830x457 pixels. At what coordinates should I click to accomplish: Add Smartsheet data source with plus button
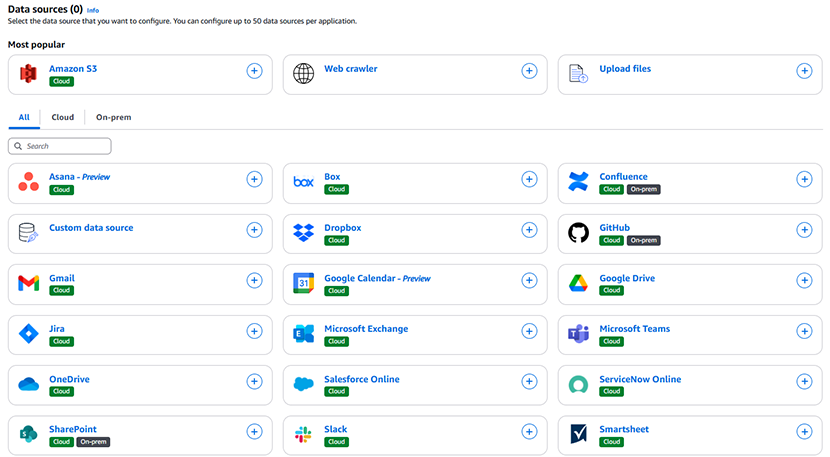(804, 431)
